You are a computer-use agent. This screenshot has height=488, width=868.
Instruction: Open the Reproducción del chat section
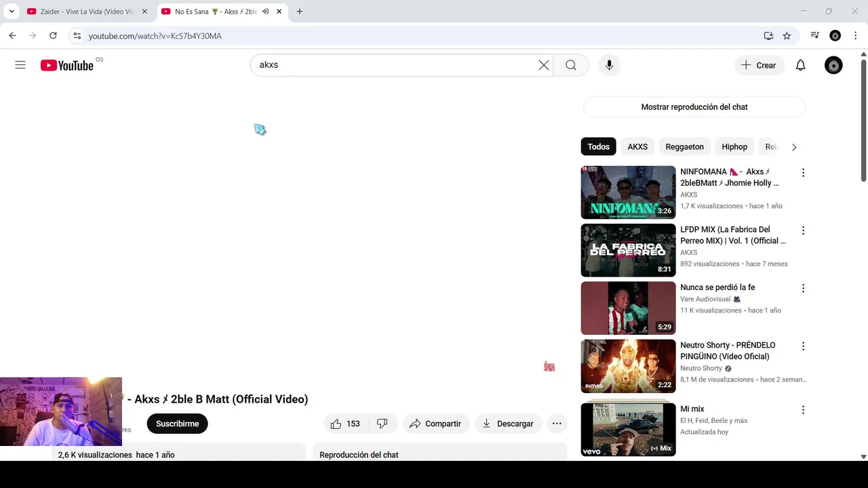[439, 452]
